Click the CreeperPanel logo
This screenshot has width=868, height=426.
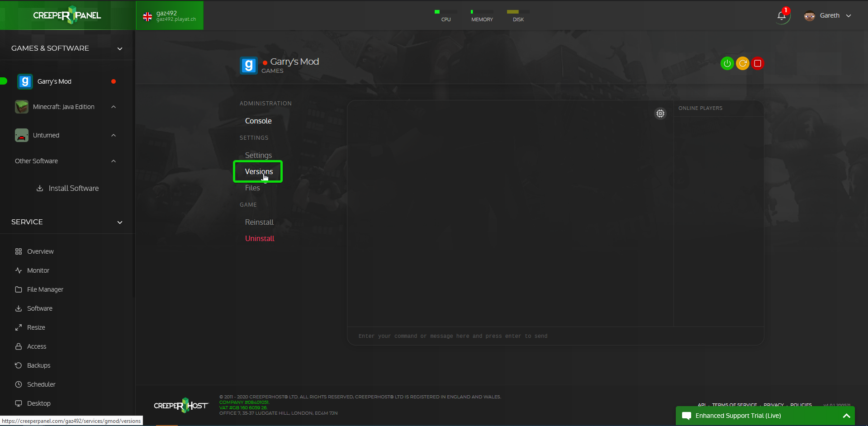[67, 15]
